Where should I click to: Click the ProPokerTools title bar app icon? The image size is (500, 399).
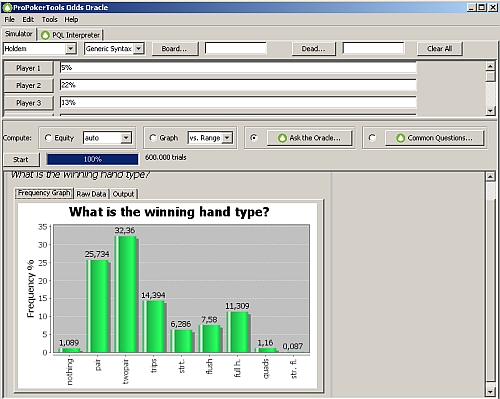coord(7,7)
